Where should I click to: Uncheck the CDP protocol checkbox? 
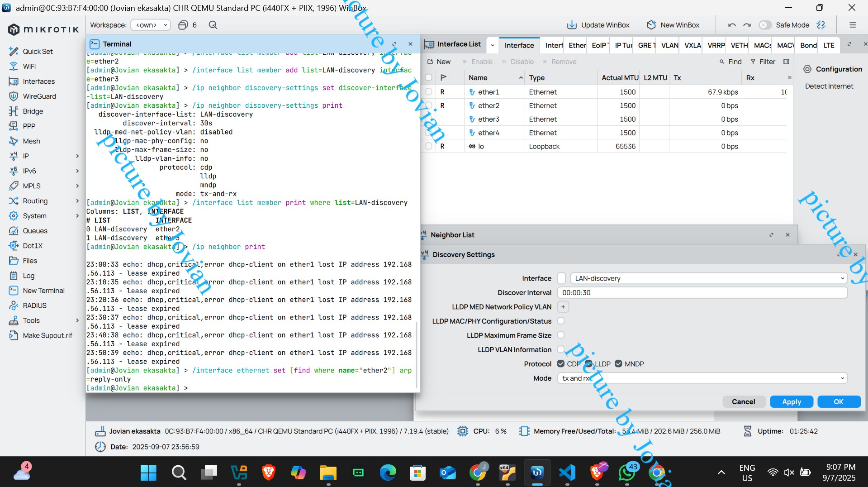coord(561,363)
